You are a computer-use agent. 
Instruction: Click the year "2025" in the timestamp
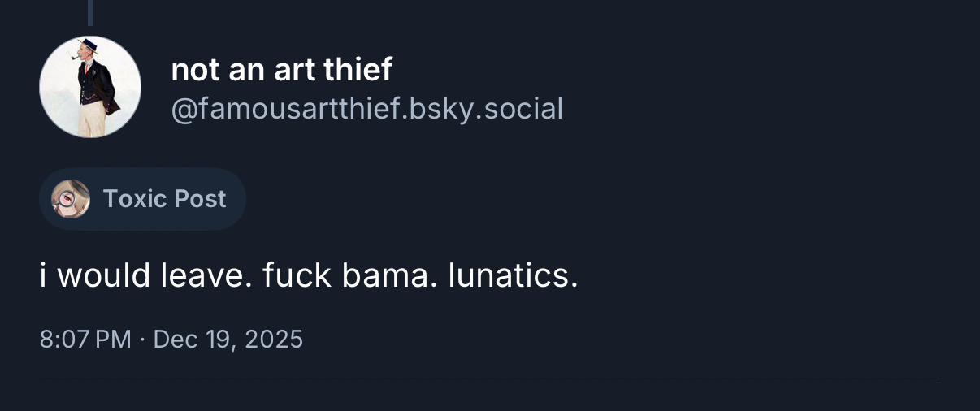coord(272,339)
